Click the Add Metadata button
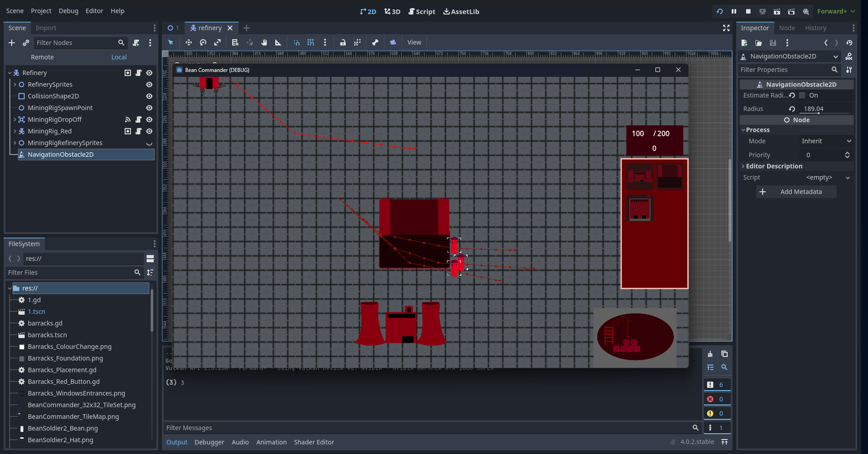The image size is (868, 454). click(x=796, y=192)
